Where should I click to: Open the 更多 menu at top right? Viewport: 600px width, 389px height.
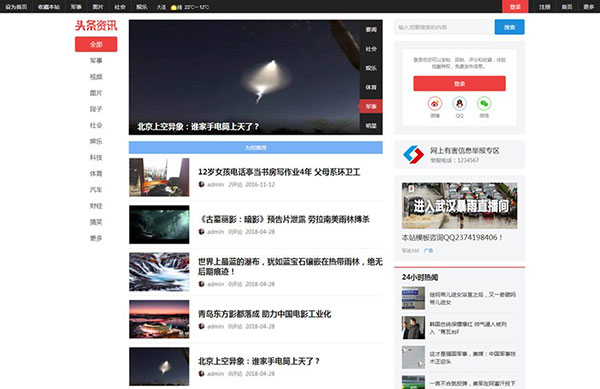tap(589, 7)
